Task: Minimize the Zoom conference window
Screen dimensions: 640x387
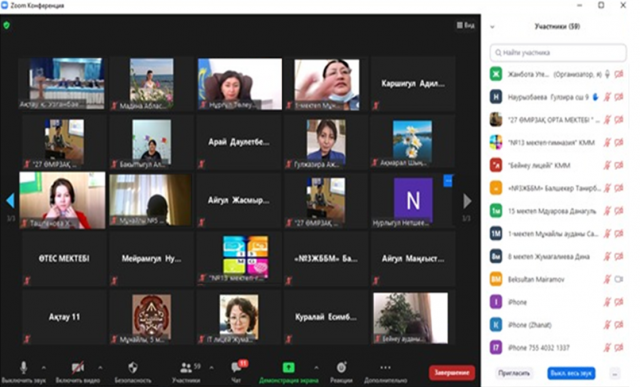Action: [x=580, y=5]
